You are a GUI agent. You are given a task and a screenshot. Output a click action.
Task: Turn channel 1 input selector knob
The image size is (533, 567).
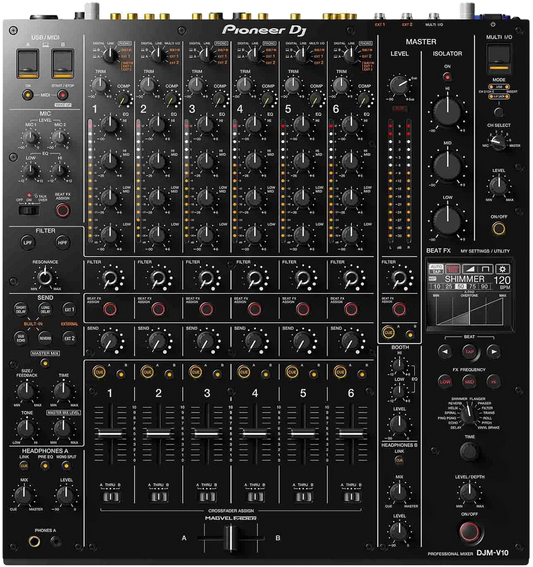tap(110, 55)
